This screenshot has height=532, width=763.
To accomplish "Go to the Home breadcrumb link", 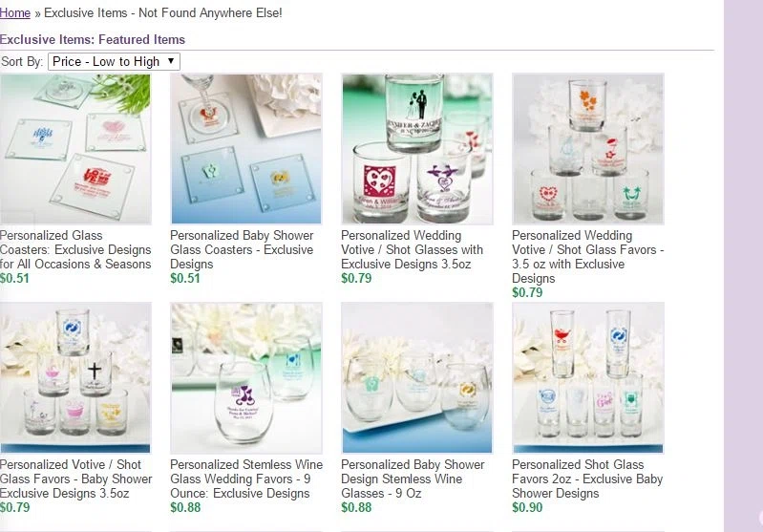I will coord(15,12).
